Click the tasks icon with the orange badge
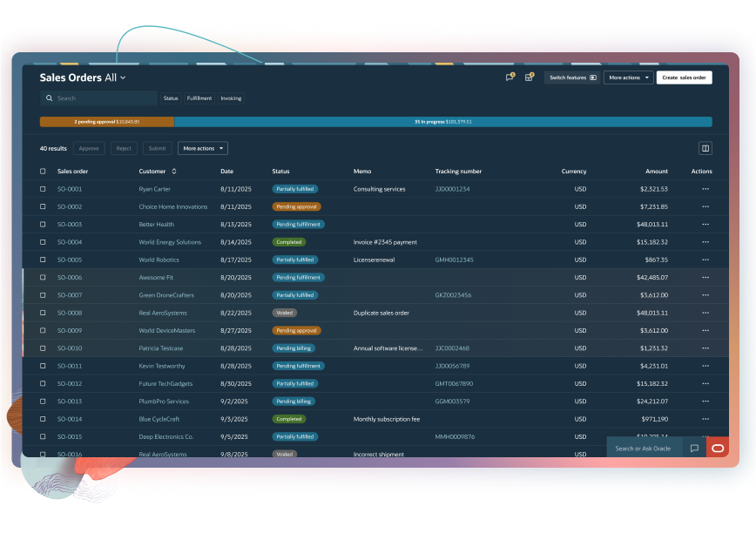The width and height of the screenshot is (756, 533). pyautogui.click(x=529, y=77)
